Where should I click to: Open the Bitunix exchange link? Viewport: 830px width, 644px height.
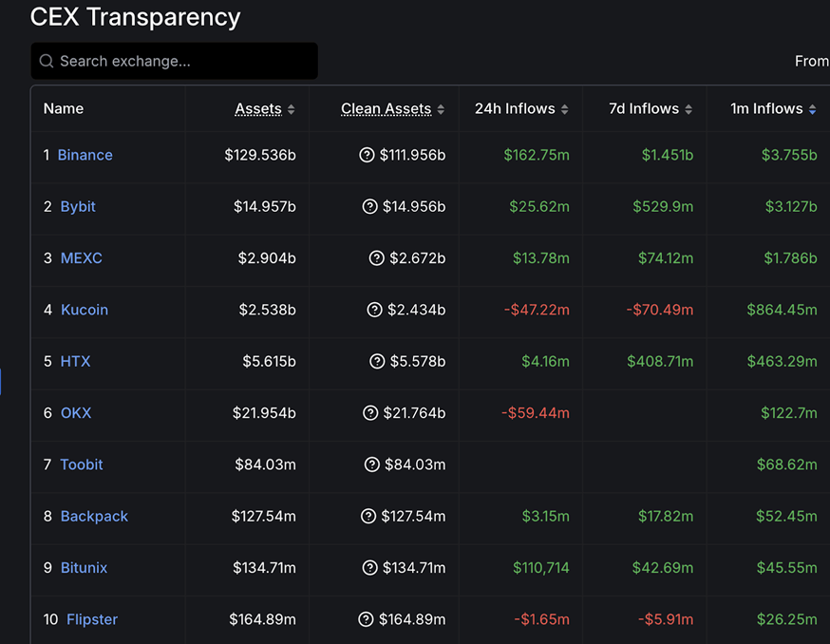[84, 568]
